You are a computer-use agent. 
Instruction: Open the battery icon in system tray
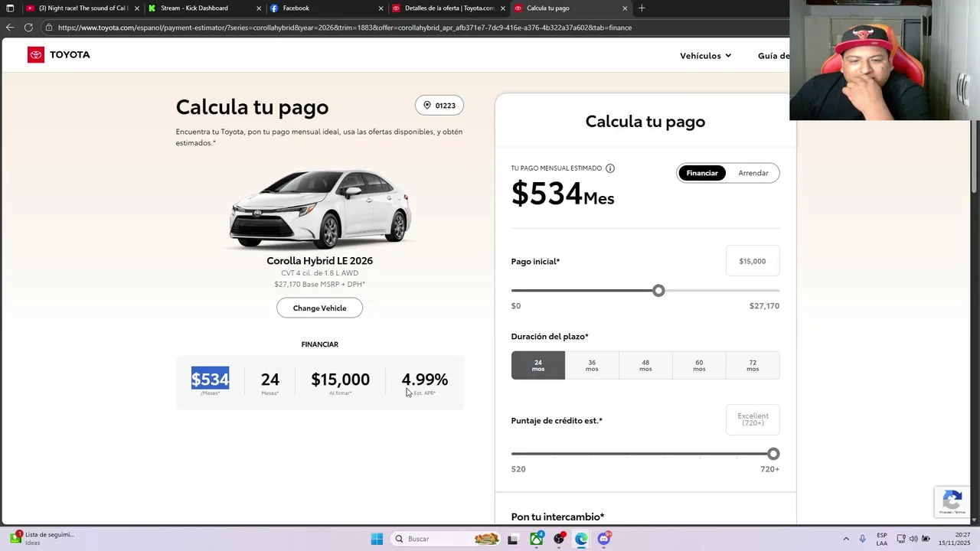(926, 539)
